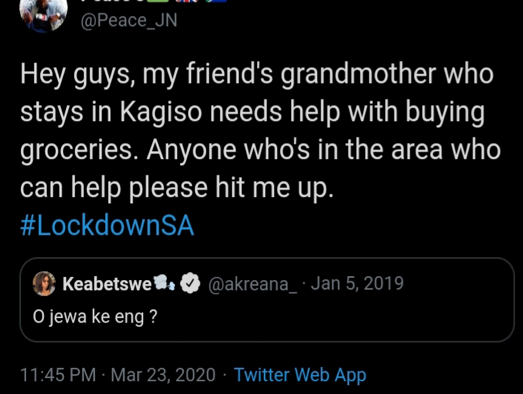Viewport: 523px width, 394px height.
Task: Click the Mar 23, 2020 date
Action: (x=163, y=374)
